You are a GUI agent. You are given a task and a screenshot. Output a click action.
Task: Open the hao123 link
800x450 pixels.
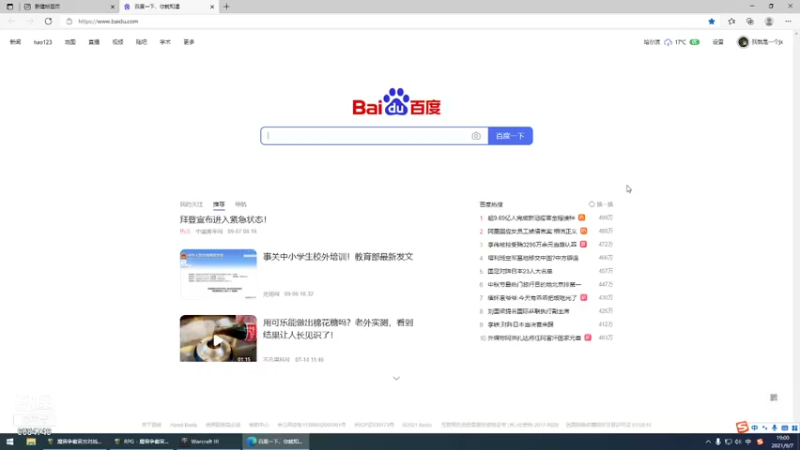(43, 42)
